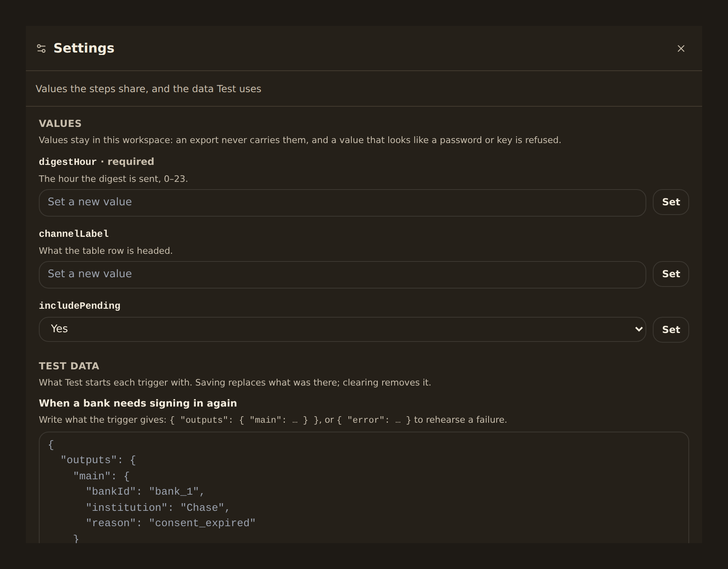Viewport: 728px width, 569px height.
Task: Click "What the table row is headed." text
Action: (x=106, y=251)
